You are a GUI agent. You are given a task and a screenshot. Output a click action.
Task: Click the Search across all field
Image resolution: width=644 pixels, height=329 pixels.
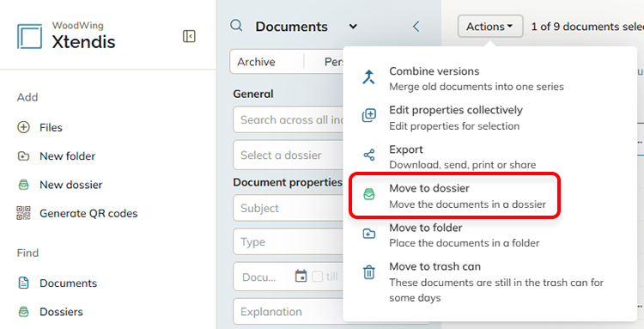288,120
